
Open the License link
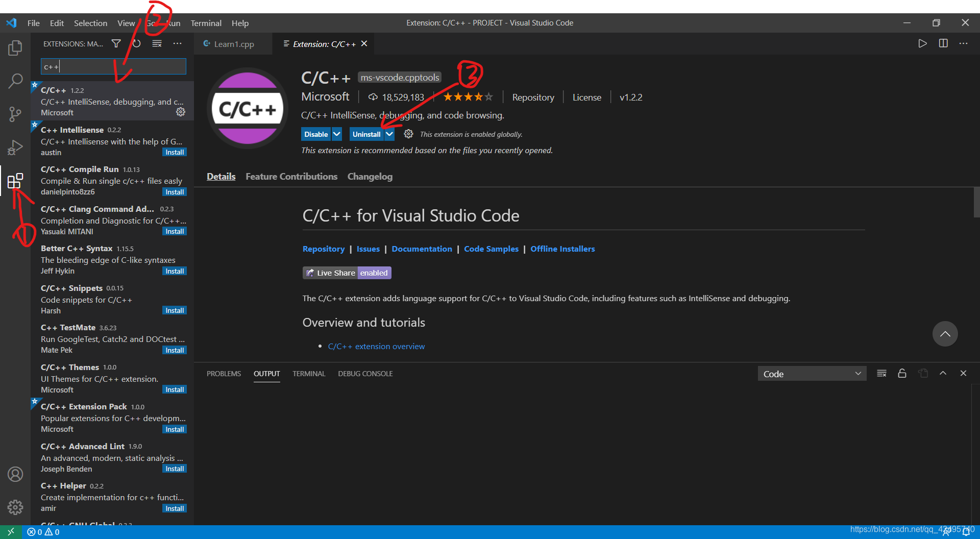click(x=586, y=97)
